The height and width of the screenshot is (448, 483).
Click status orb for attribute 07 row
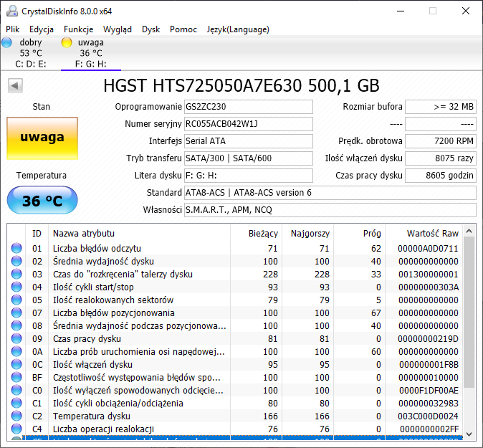coord(16,313)
